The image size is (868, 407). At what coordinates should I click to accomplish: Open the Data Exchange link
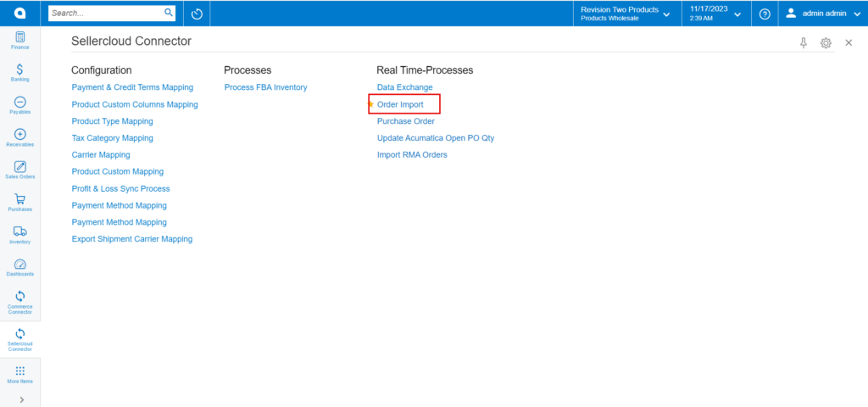[x=404, y=87]
